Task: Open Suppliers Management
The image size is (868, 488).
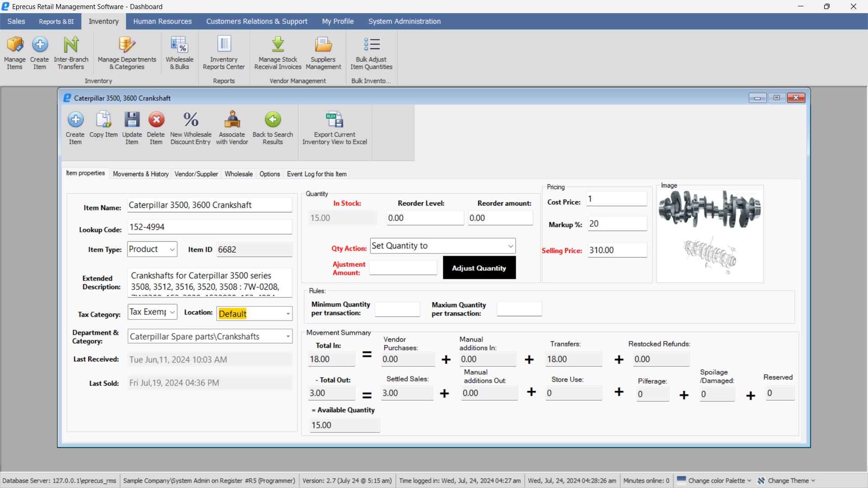Action: pos(323,53)
